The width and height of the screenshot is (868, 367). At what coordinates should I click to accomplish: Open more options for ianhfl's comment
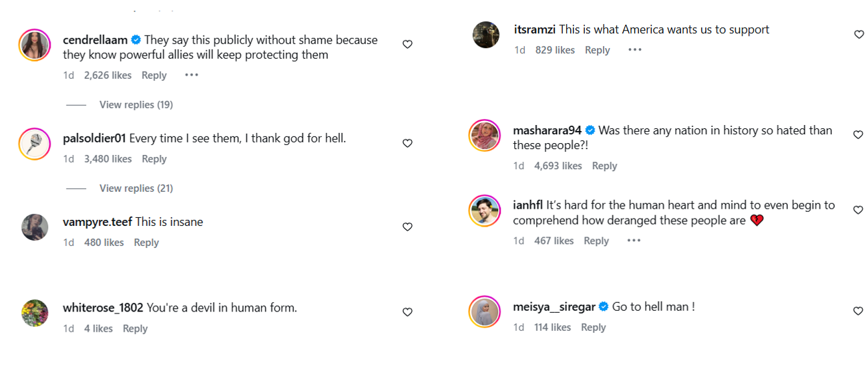[633, 241]
